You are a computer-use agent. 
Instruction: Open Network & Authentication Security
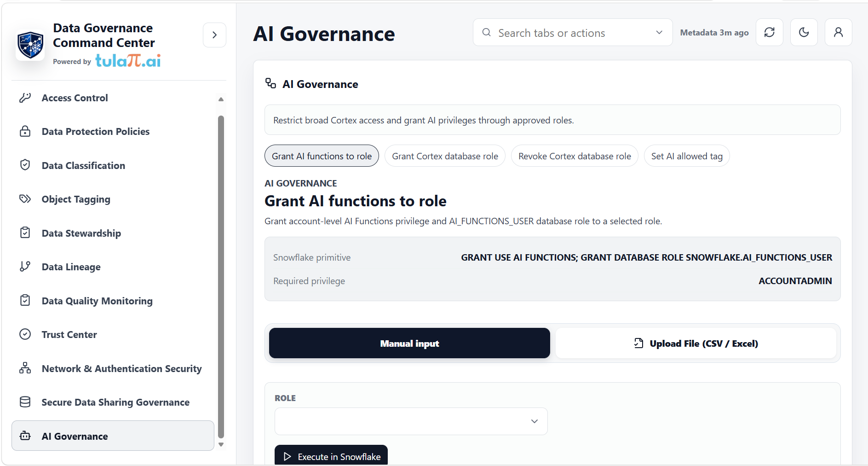113,368
